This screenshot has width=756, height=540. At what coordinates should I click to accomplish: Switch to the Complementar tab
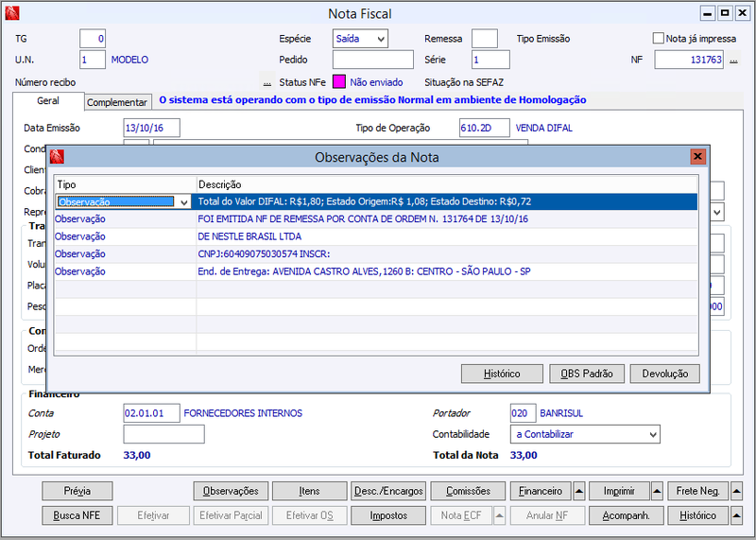117,102
